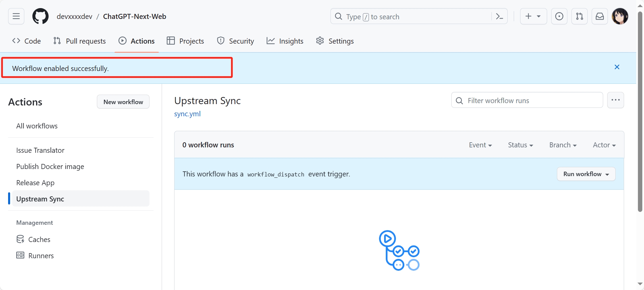
Task: Open Caches under Management
Action: [x=81, y=239]
